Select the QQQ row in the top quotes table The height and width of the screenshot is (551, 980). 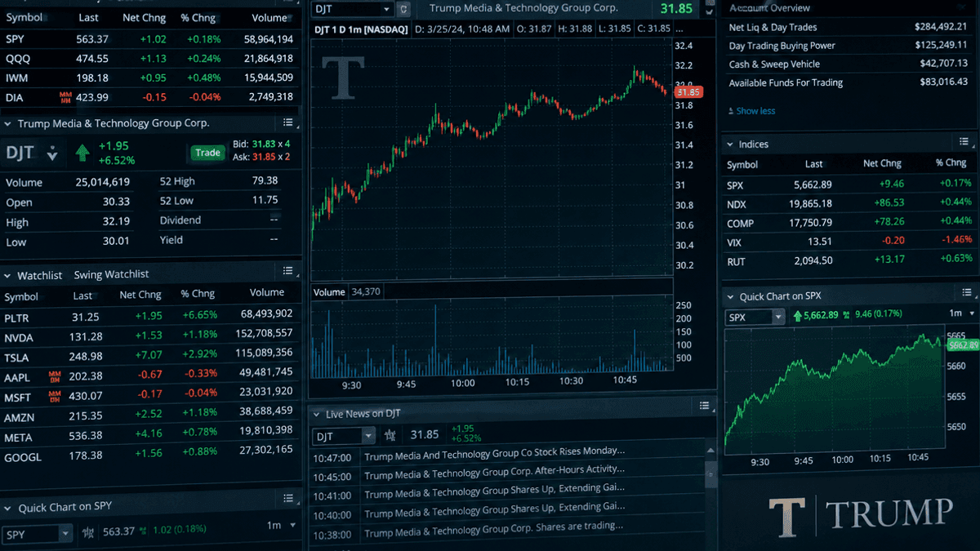(x=150, y=58)
